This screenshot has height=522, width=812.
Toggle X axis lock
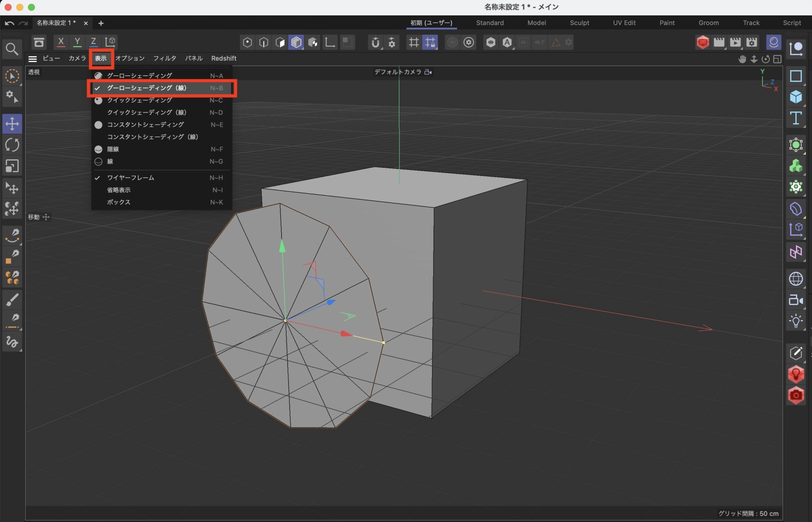[x=61, y=41]
